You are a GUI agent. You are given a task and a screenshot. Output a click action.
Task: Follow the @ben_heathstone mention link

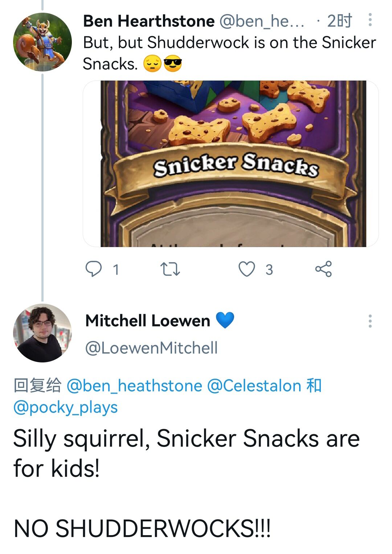click(x=134, y=386)
